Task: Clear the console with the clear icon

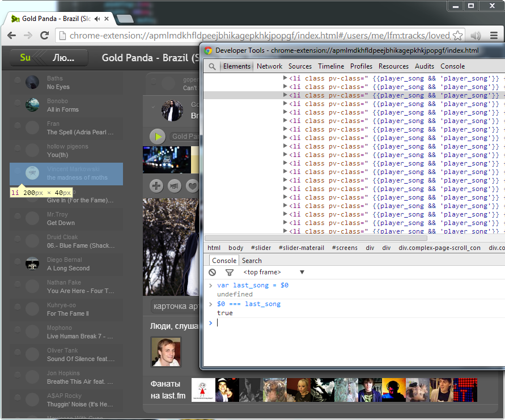Action: tap(212, 273)
